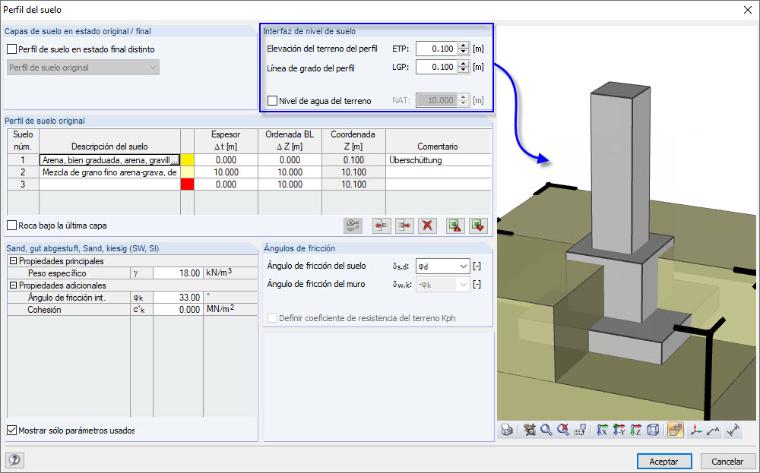Collapse 'Propiedades adicionales' group

tap(14, 285)
